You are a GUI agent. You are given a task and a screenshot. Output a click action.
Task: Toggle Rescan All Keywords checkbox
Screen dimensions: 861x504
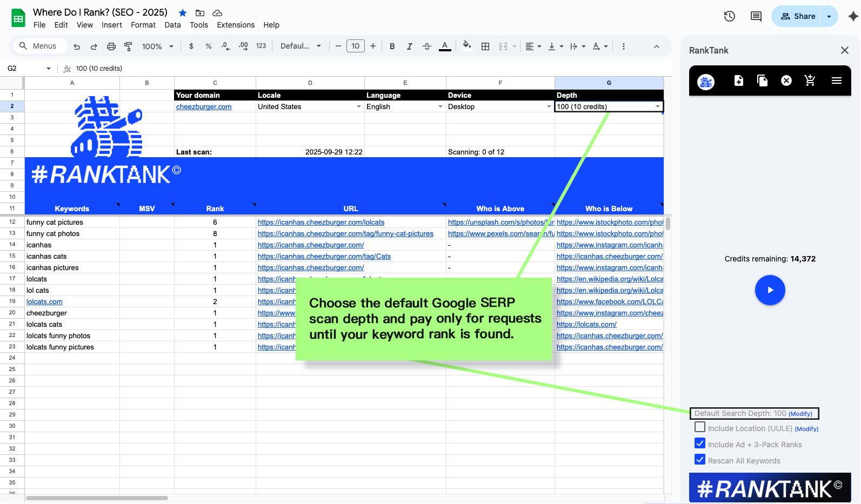(700, 460)
